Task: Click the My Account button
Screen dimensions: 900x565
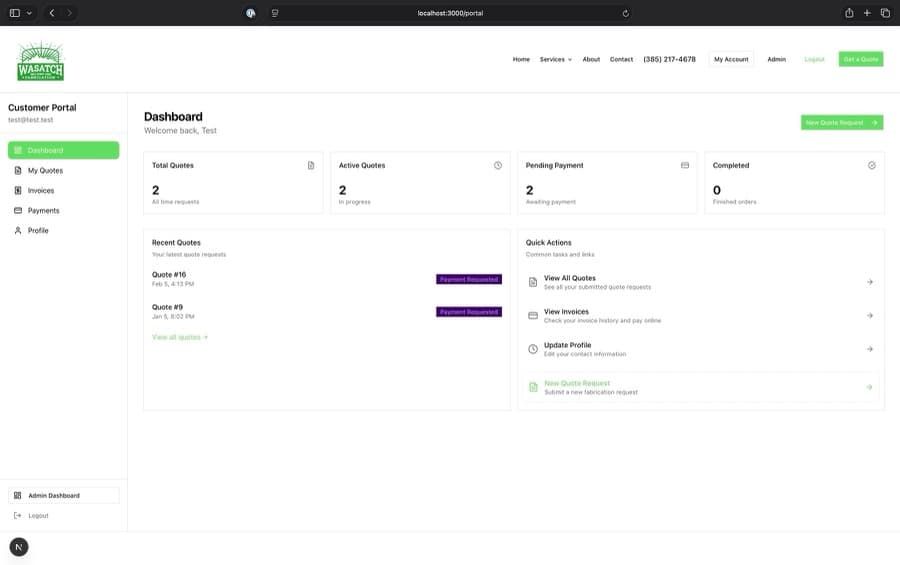Action: (x=731, y=59)
